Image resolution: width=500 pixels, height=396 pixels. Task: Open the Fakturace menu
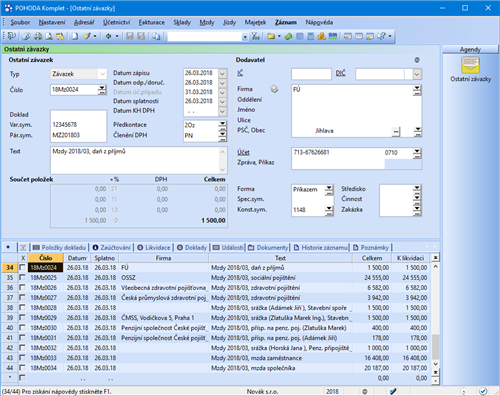tap(152, 22)
